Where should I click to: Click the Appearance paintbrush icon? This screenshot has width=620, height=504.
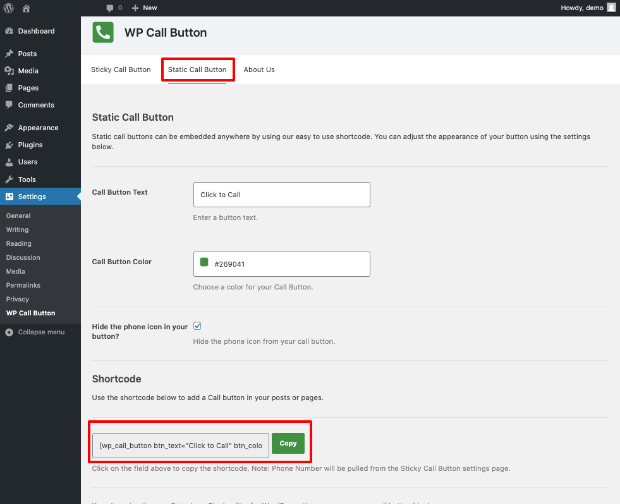9,128
